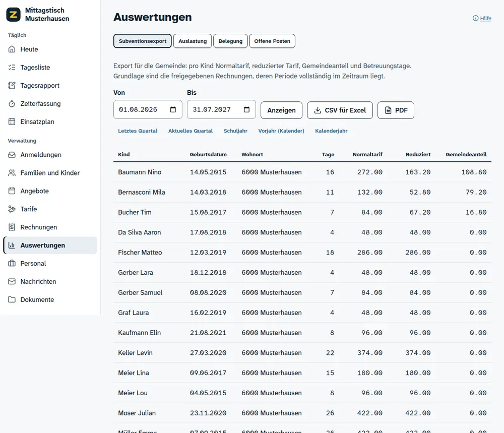Select the Kalenderjahr preset
The image size is (504, 433).
click(x=331, y=131)
